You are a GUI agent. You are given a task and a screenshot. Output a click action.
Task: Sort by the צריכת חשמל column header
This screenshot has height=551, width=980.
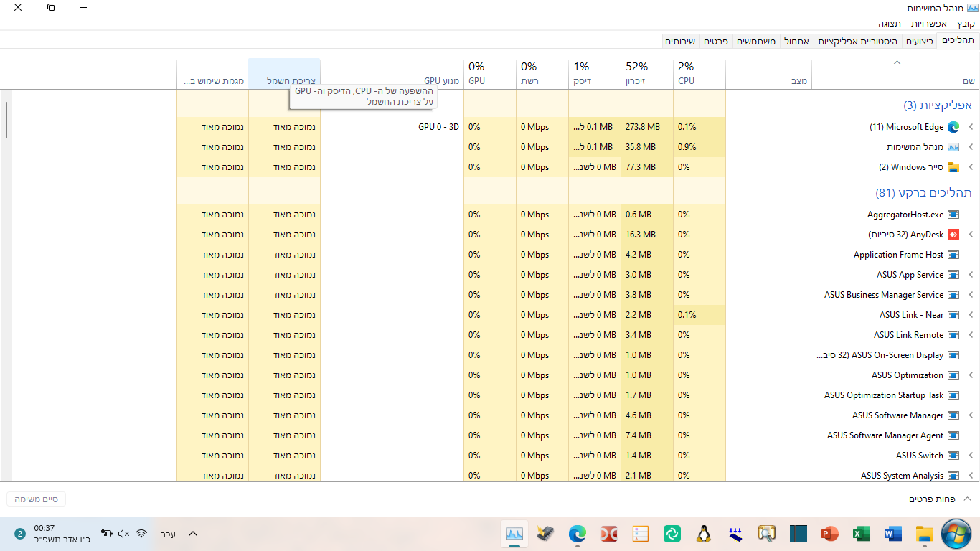tap(284, 74)
